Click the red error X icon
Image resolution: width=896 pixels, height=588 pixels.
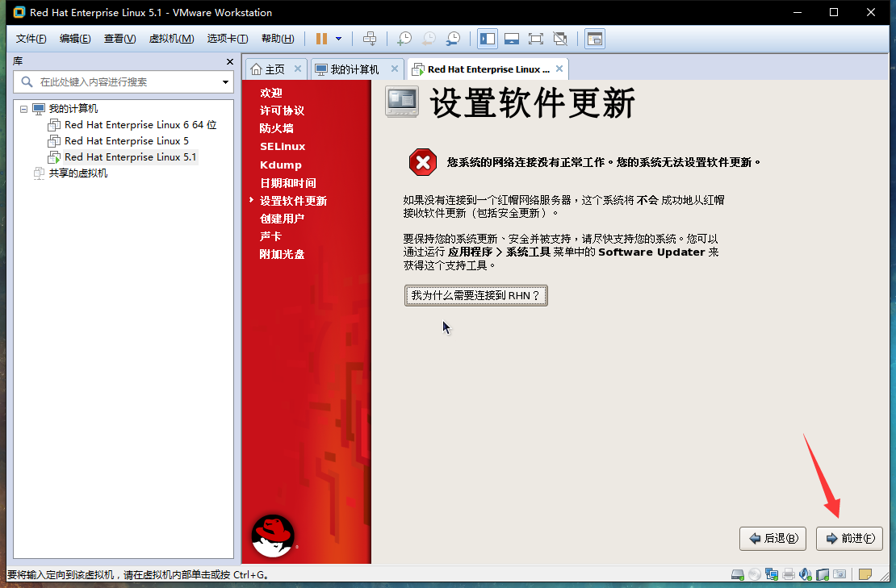[x=423, y=163]
